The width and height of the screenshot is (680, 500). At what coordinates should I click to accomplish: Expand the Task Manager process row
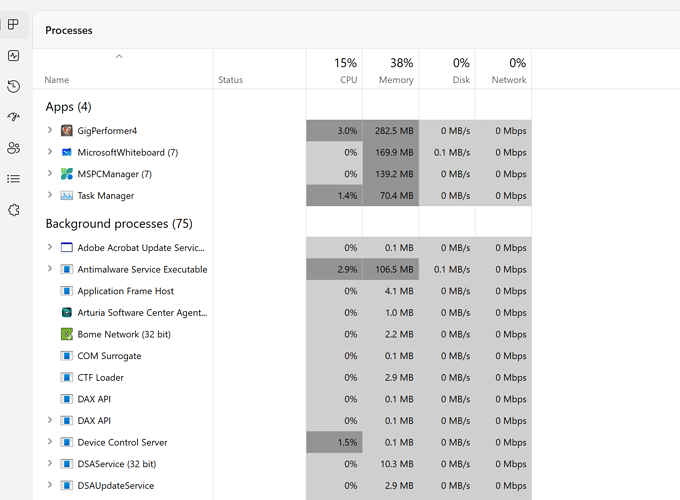point(49,195)
